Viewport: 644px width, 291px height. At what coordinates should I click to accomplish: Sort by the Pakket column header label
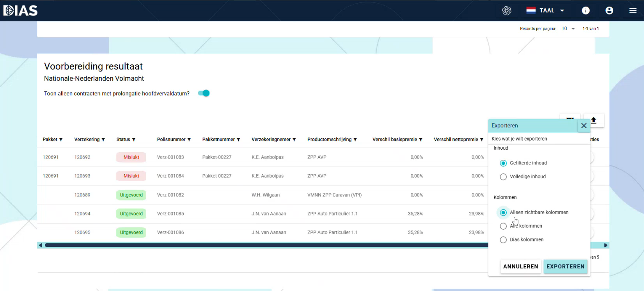pos(50,139)
